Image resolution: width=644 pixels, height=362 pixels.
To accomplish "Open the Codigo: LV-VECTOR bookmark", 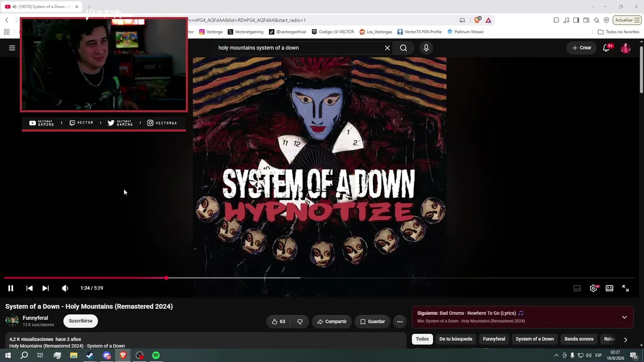I will pos(333,32).
